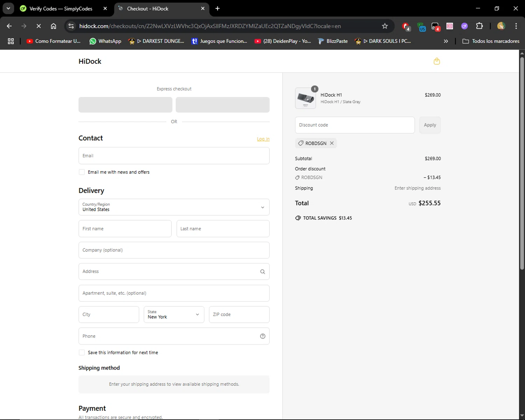Viewport: 525px width, 420px height.
Task: Open apps grid in bookmarks bar
Action: pos(11,41)
